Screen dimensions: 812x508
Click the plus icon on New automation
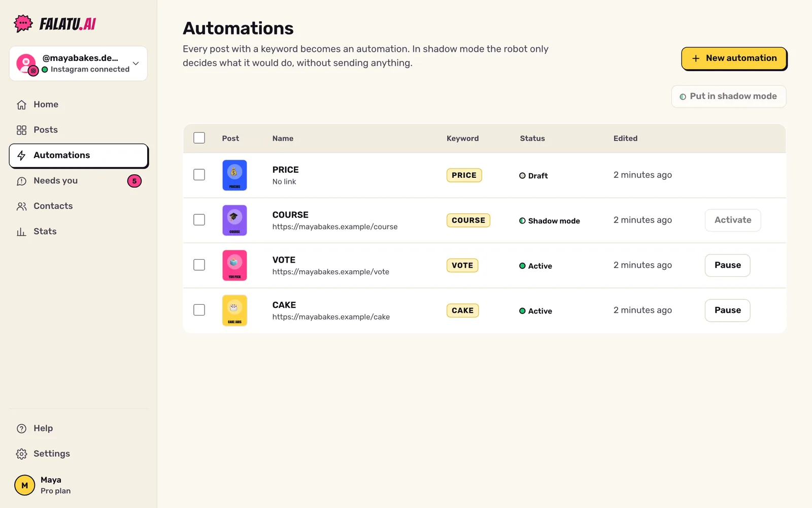click(x=696, y=58)
